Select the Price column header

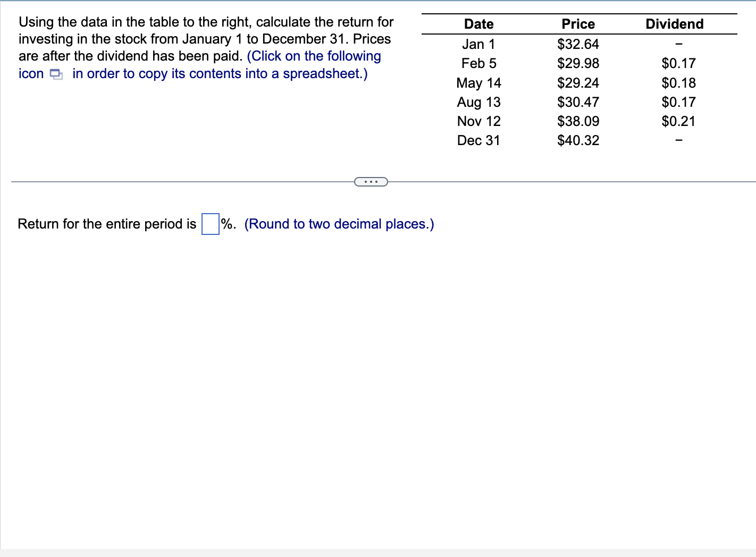click(578, 24)
